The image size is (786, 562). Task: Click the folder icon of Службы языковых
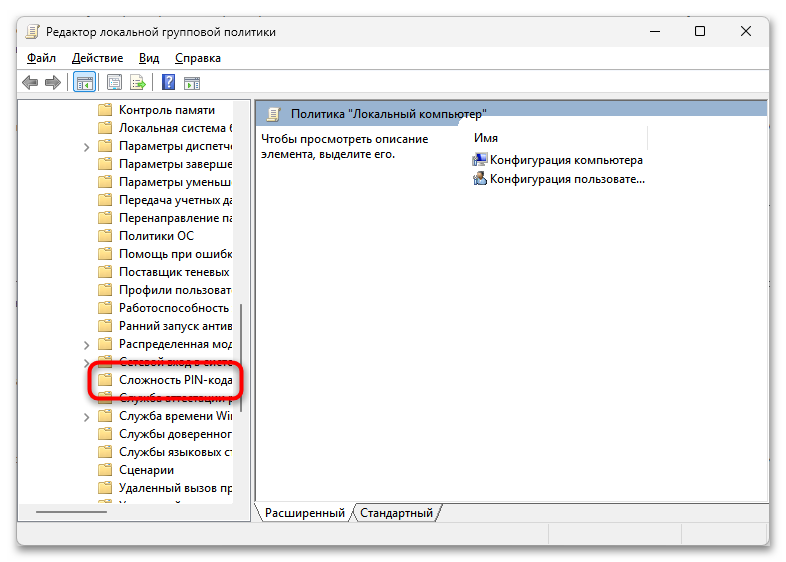point(105,452)
